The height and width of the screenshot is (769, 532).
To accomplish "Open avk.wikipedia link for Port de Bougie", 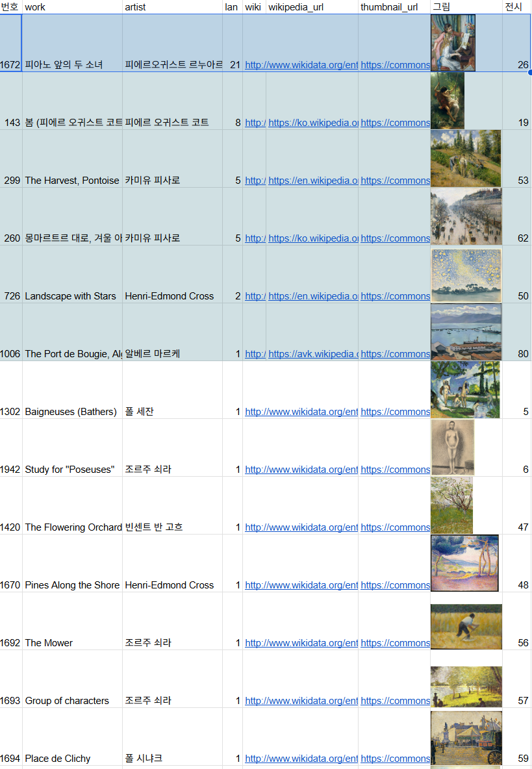I will [x=313, y=354].
